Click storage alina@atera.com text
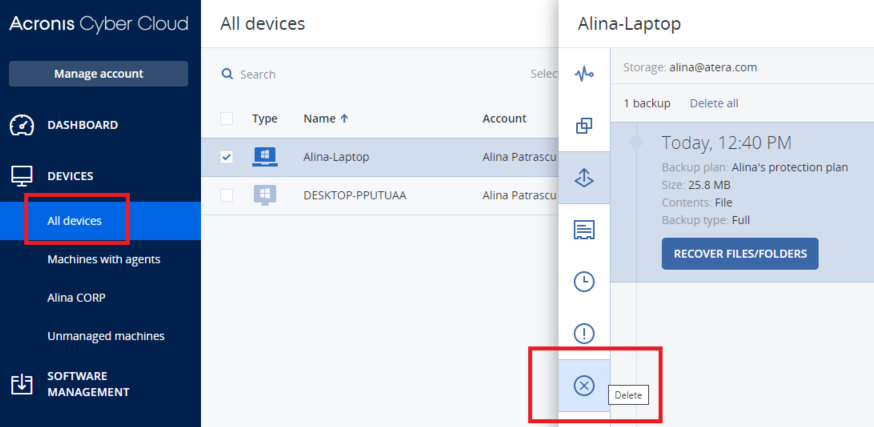Viewport: 874px width, 427px height. [713, 67]
